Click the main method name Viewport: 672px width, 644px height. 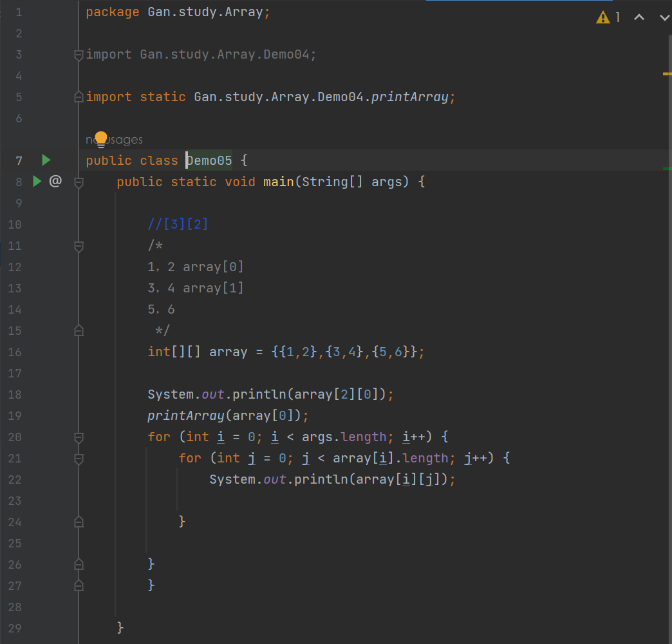[x=279, y=182]
